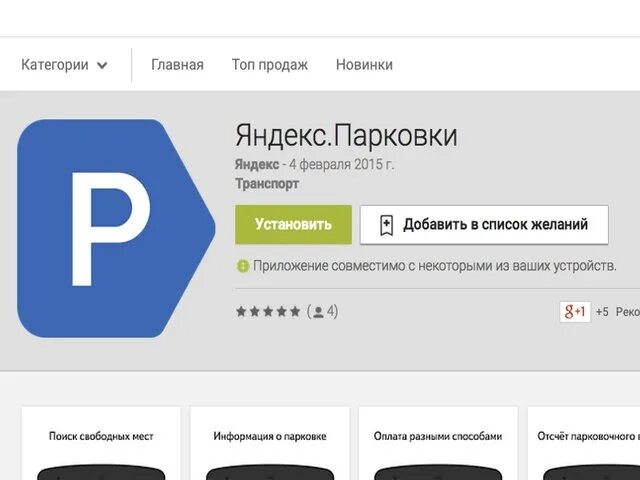This screenshot has width=640, height=480.
Task: Click the date text 4 февраля 2015 г.
Action: (341, 164)
